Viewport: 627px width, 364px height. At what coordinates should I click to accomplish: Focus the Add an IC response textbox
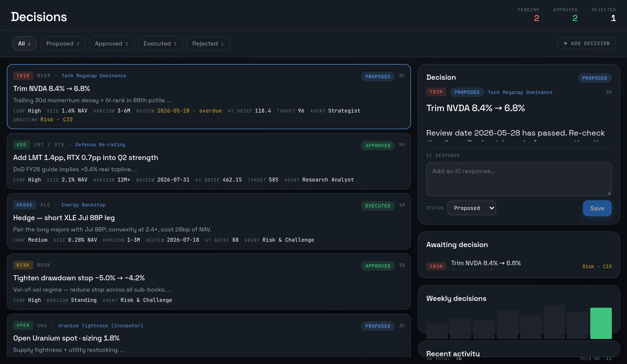pyautogui.click(x=519, y=179)
